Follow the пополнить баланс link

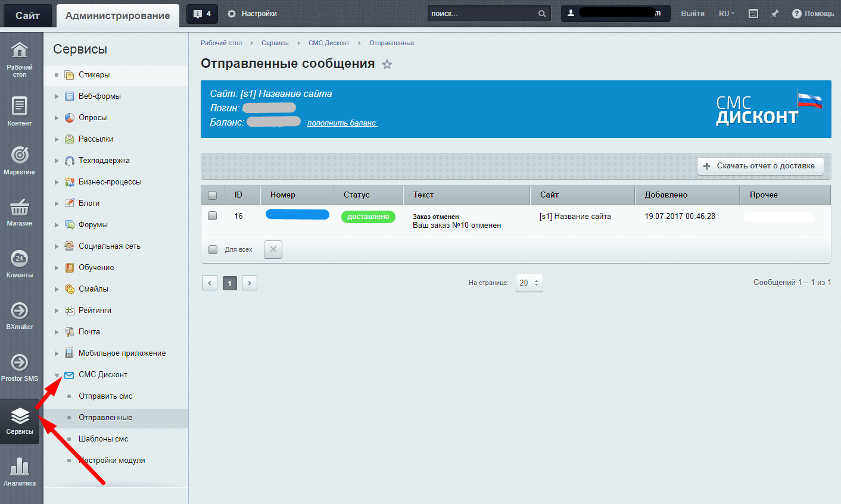click(x=342, y=123)
